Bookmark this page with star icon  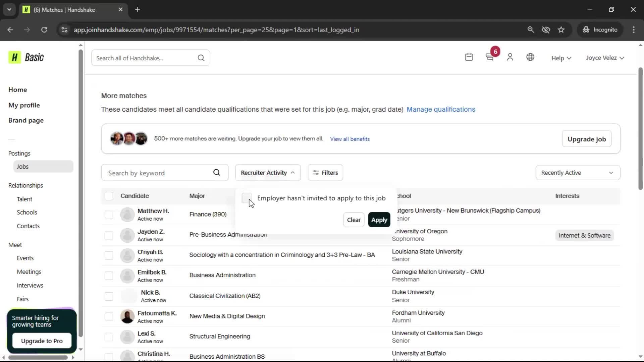[x=561, y=30]
